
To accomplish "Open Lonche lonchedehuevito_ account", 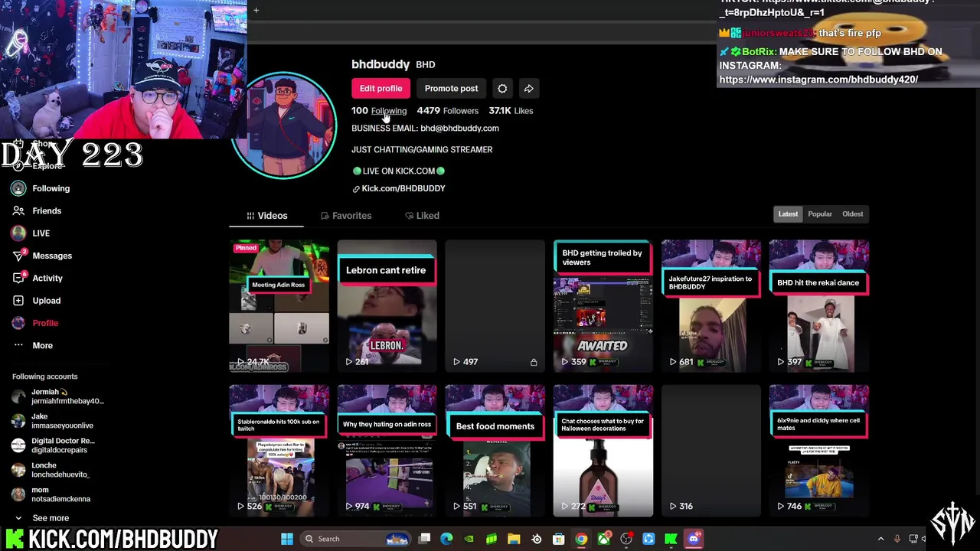I will click(x=51, y=470).
